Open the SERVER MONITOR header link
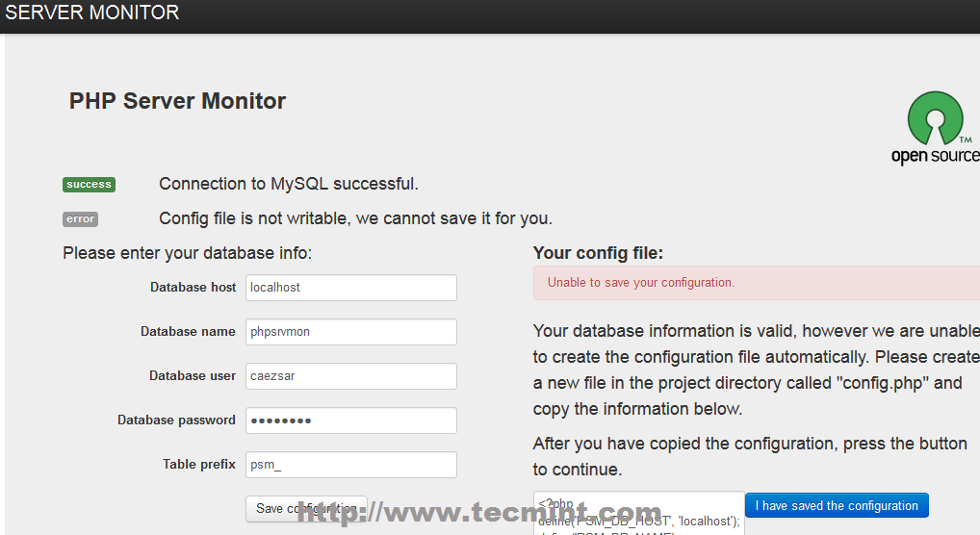 point(92,13)
